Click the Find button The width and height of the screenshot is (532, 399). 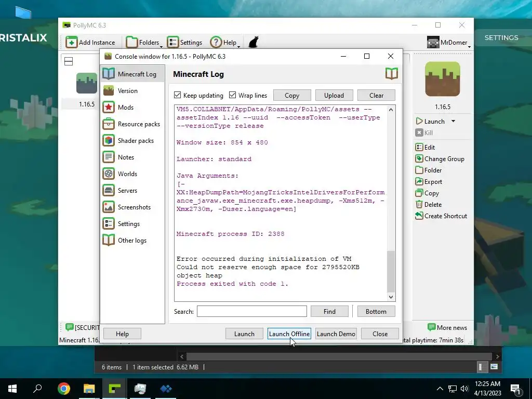(329, 311)
